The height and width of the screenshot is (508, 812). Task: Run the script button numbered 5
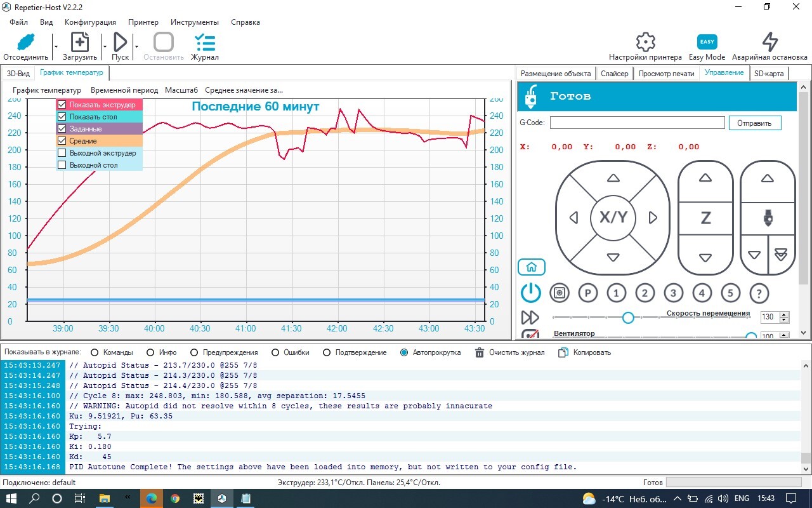point(730,293)
